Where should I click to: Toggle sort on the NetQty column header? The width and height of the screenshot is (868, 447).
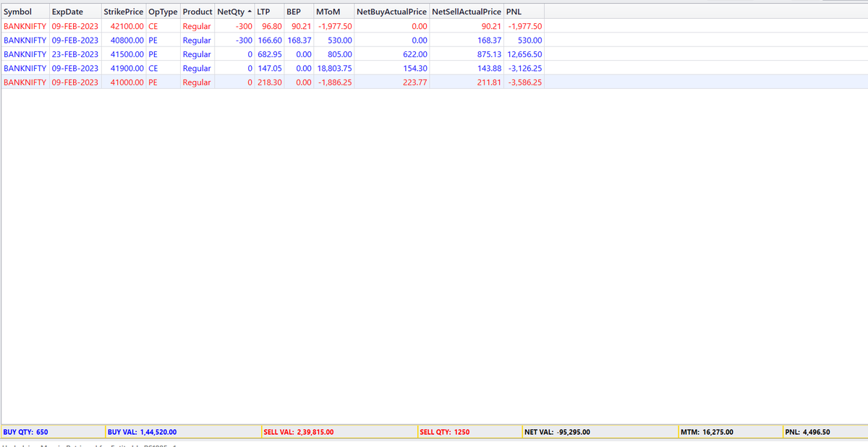(234, 12)
